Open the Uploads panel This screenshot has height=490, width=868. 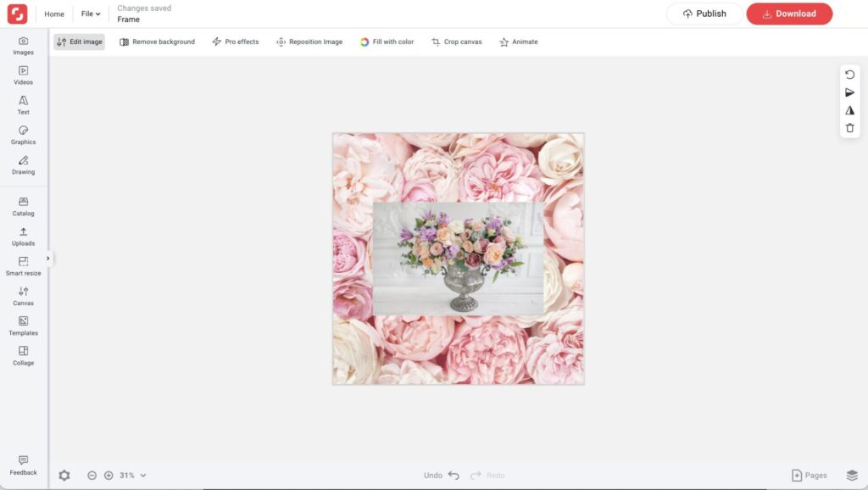(x=23, y=236)
